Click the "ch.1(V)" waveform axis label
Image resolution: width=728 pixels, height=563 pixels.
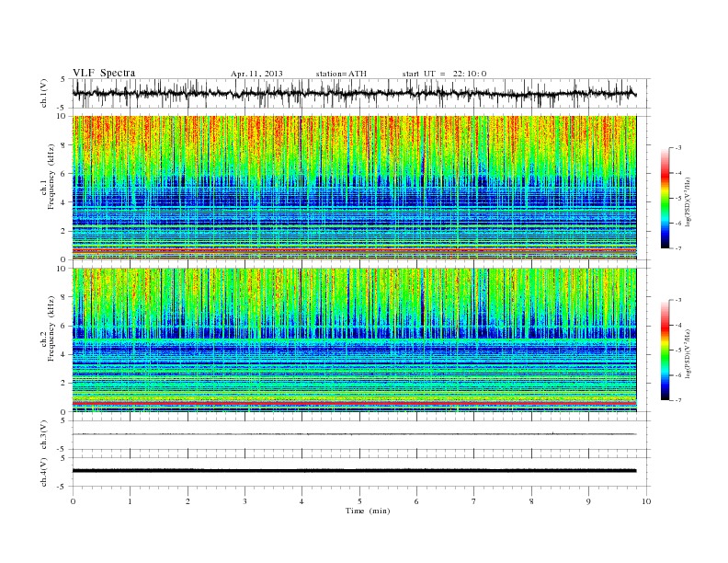[x=44, y=94]
